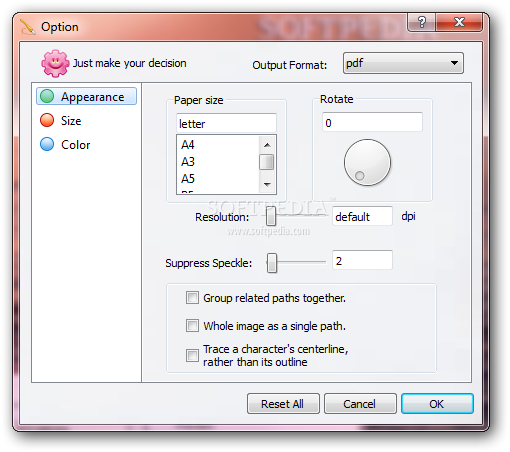Click the Resolution default dpi field
510x452 pixels.
tap(362, 216)
